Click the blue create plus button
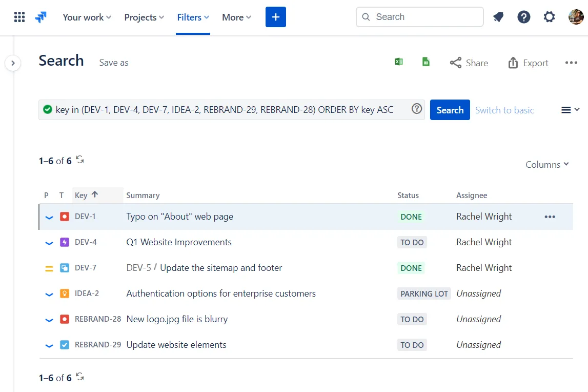This screenshot has width=588, height=392. tap(275, 17)
